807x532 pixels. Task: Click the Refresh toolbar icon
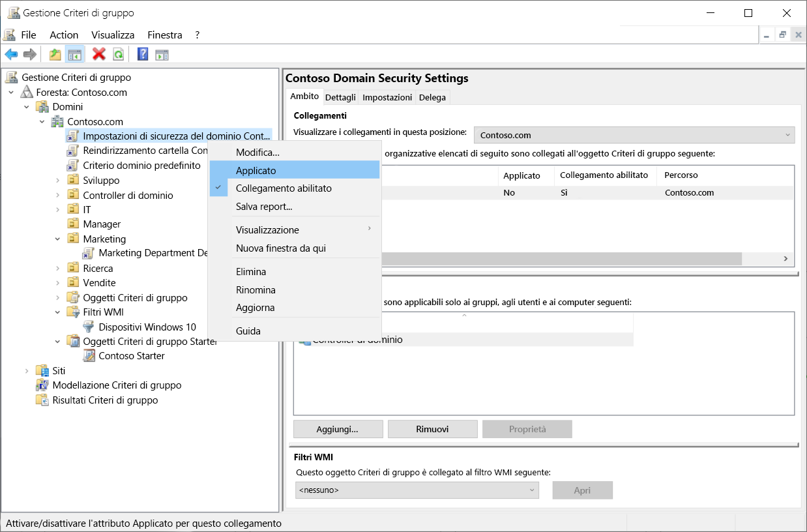point(118,54)
